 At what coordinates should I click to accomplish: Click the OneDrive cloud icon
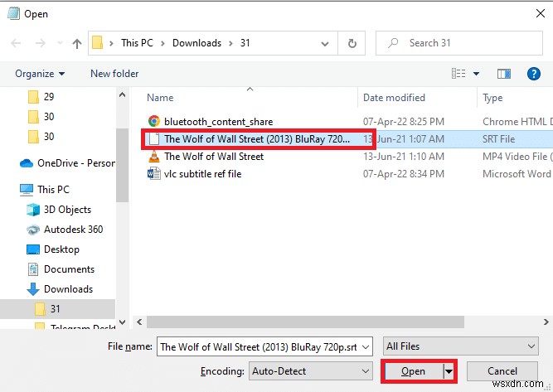pos(27,163)
